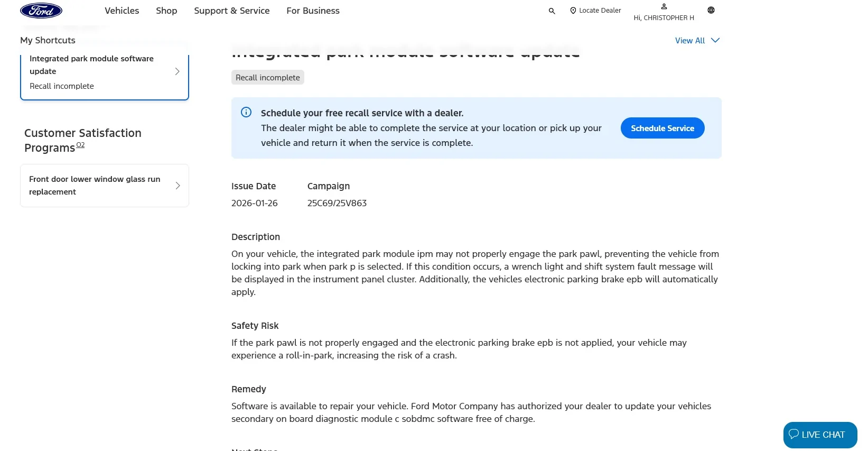Select the Locate Dealer pin icon
The width and height of the screenshot is (868, 451).
click(573, 11)
